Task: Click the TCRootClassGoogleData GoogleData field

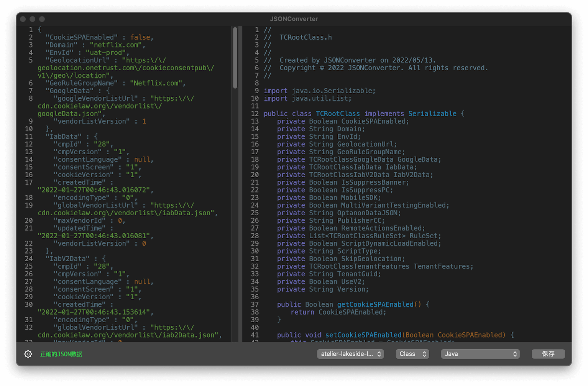Action: (359, 159)
